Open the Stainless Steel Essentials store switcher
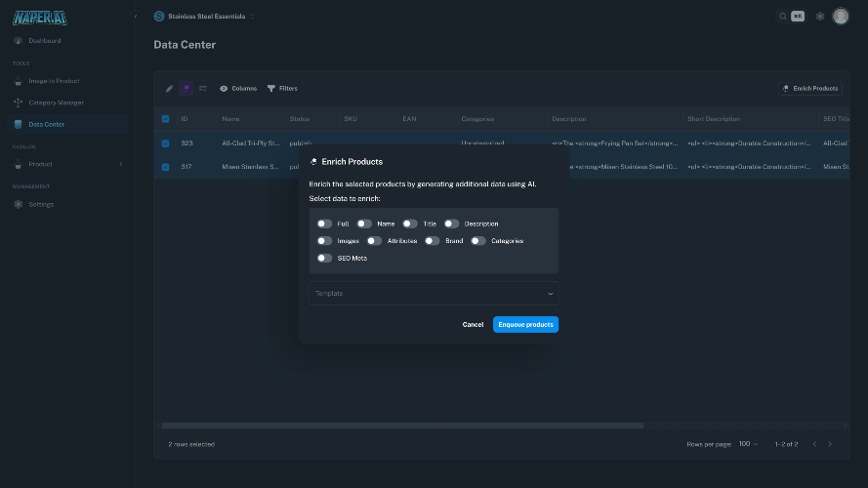 (x=204, y=16)
